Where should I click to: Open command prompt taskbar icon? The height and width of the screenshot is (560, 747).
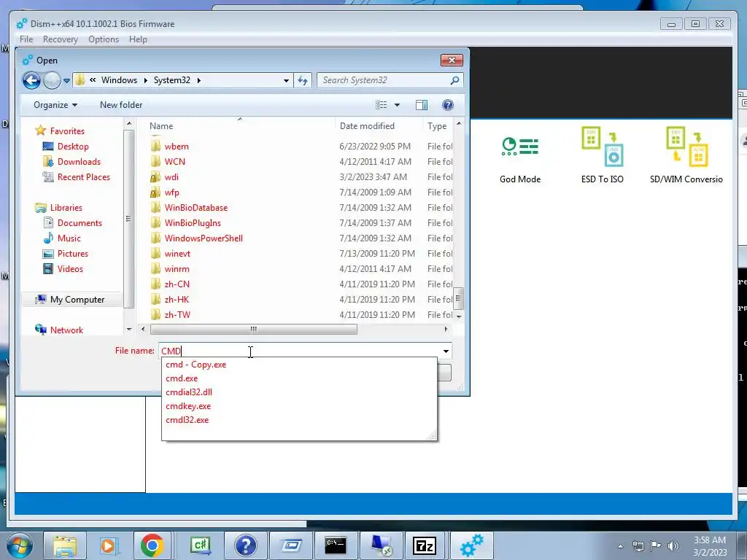click(336, 545)
